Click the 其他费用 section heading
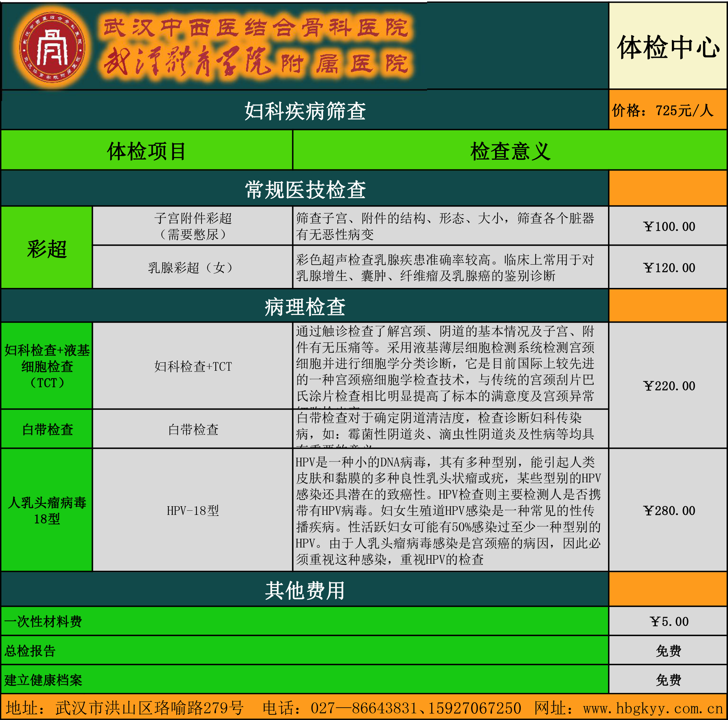728x720 pixels. [305, 590]
